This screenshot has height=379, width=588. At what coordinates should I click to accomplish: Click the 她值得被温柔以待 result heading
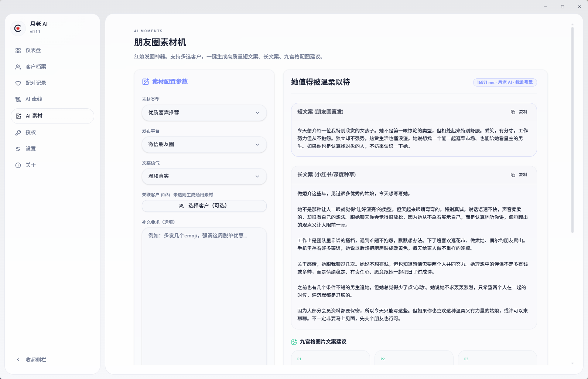[x=321, y=82]
